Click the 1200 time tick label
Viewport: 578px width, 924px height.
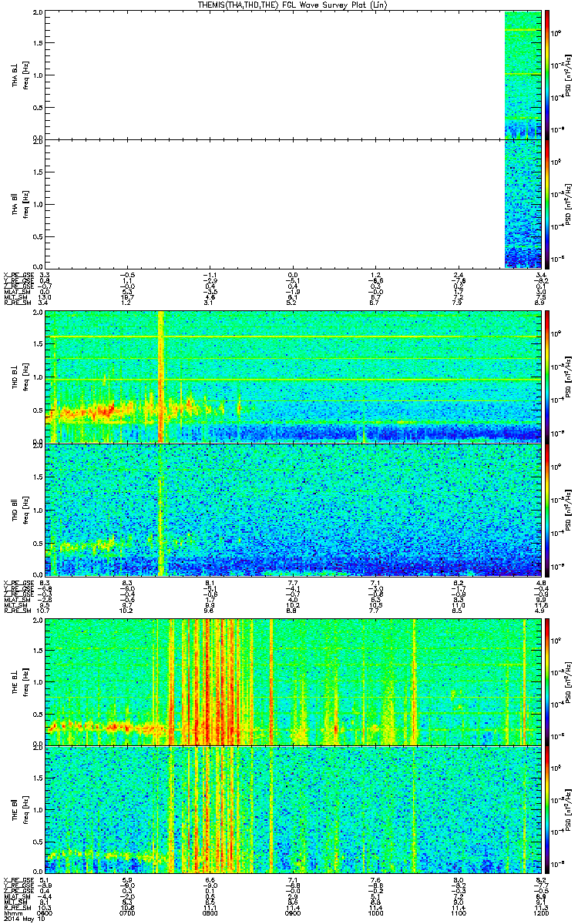[542, 914]
